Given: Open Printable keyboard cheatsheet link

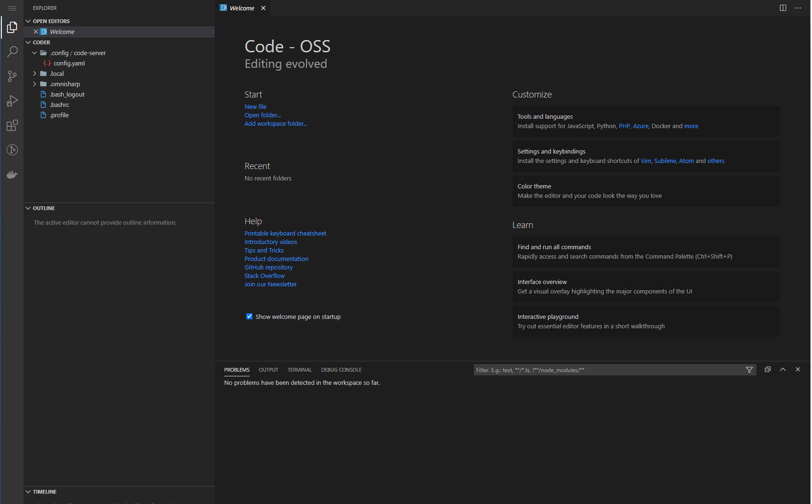Looking at the screenshot, I should coord(285,234).
